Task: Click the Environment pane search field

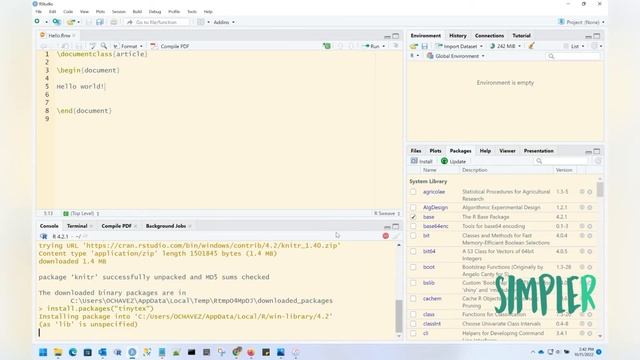Action: click(x=573, y=56)
